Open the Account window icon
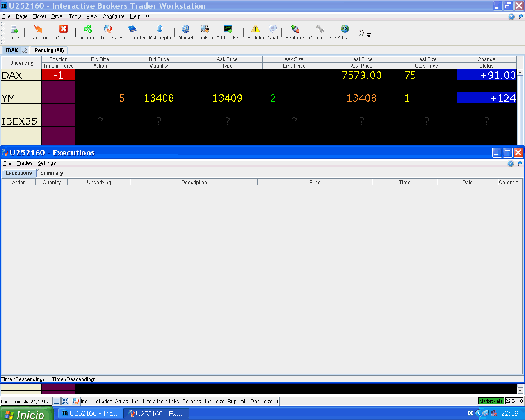Image resolution: width=525 pixels, height=420 pixels. [88, 29]
